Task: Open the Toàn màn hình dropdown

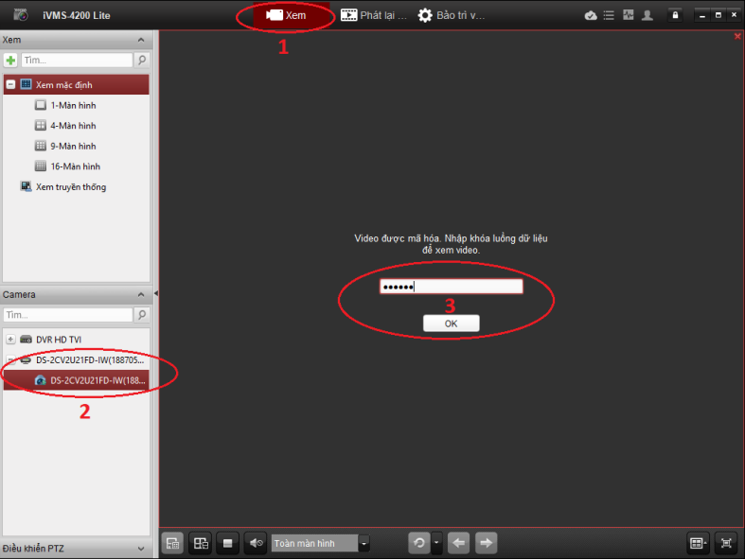Action: tap(364, 543)
